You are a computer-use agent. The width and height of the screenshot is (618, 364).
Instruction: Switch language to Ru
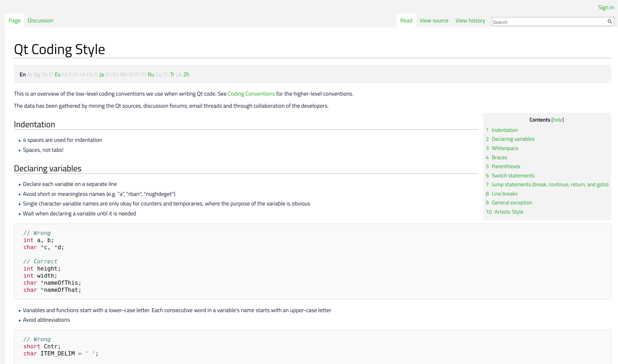click(151, 75)
